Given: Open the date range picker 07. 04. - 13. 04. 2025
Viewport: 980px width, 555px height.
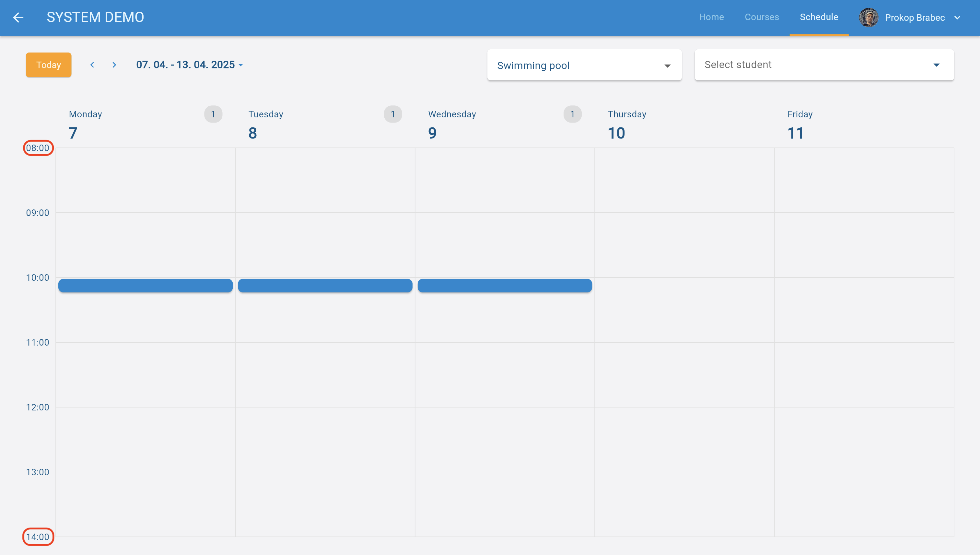Looking at the screenshot, I should pos(189,65).
